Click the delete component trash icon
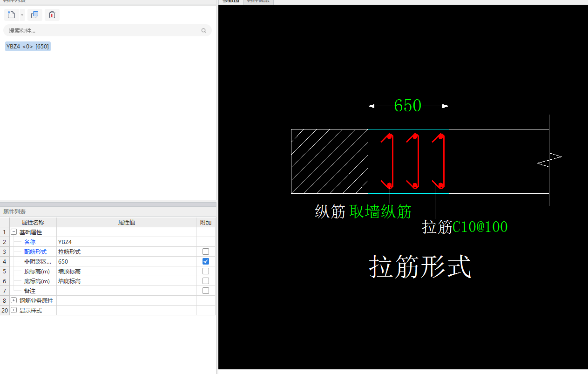The width and height of the screenshot is (588, 374). (x=52, y=15)
